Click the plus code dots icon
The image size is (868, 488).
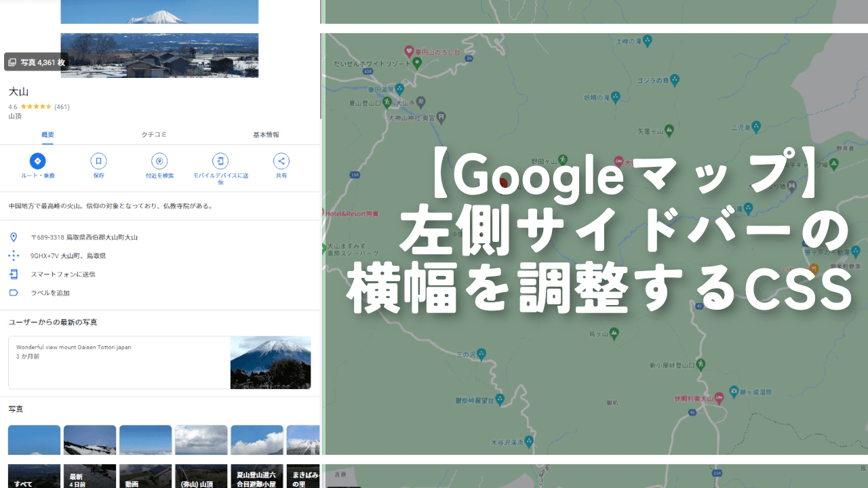pyautogui.click(x=13, y=256)
